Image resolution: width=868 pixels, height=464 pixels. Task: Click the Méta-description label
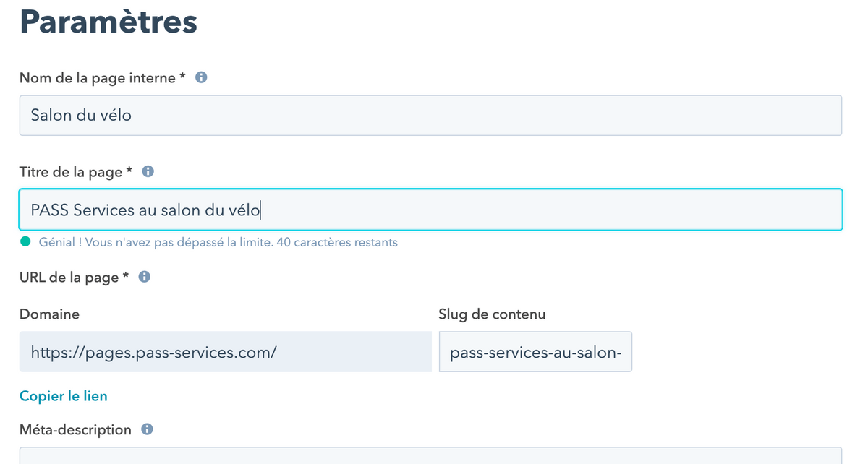[75, 430]
